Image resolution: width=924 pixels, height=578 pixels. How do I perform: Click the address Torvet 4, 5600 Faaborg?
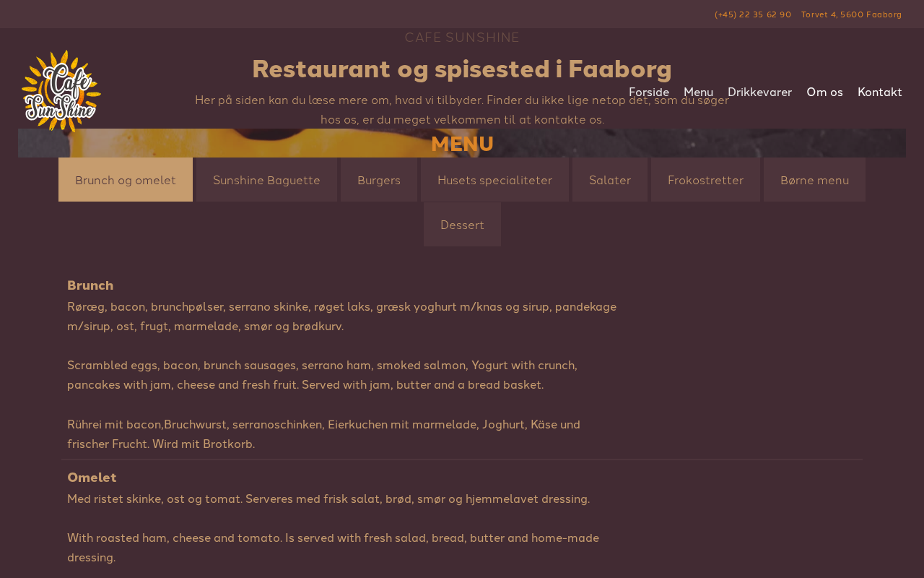[x=852, y=14]
